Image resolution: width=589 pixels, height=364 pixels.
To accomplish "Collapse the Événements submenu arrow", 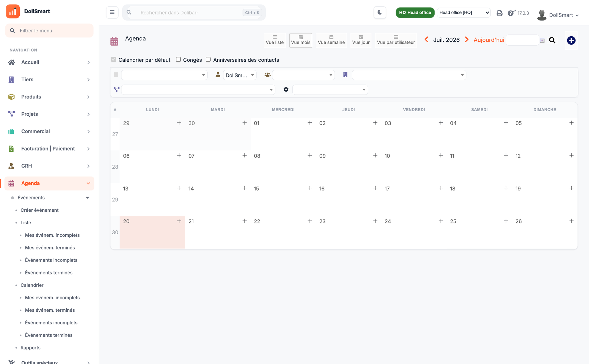I will (87, 198).
